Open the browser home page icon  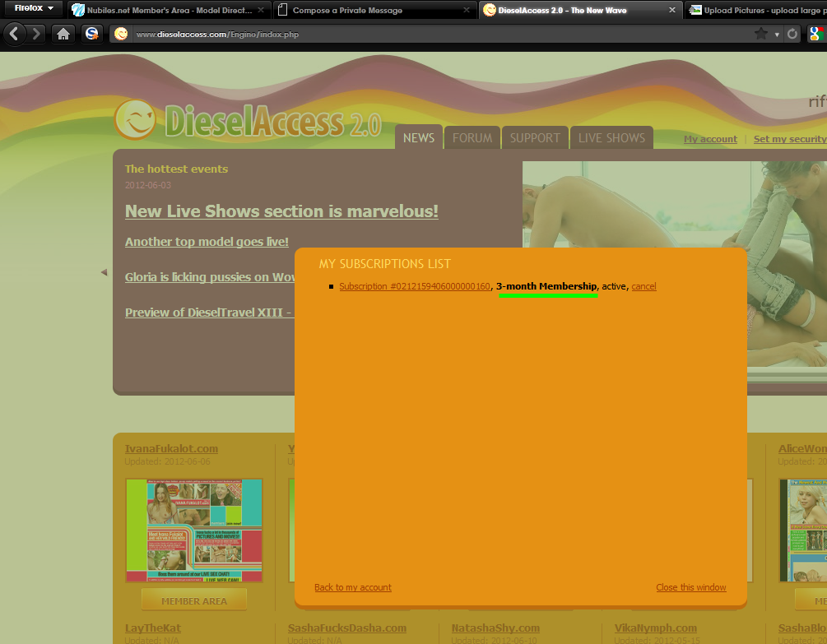tap(63, 35)
